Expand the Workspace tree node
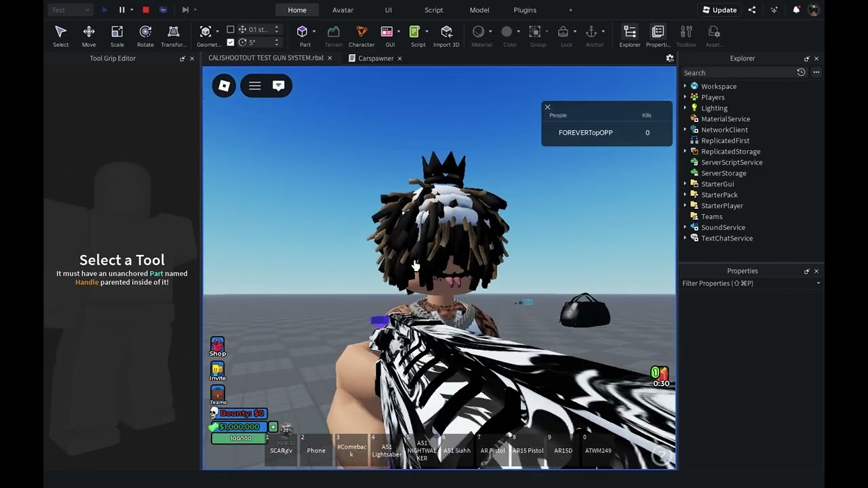The image size is (868, 488). tap(685, 86)
